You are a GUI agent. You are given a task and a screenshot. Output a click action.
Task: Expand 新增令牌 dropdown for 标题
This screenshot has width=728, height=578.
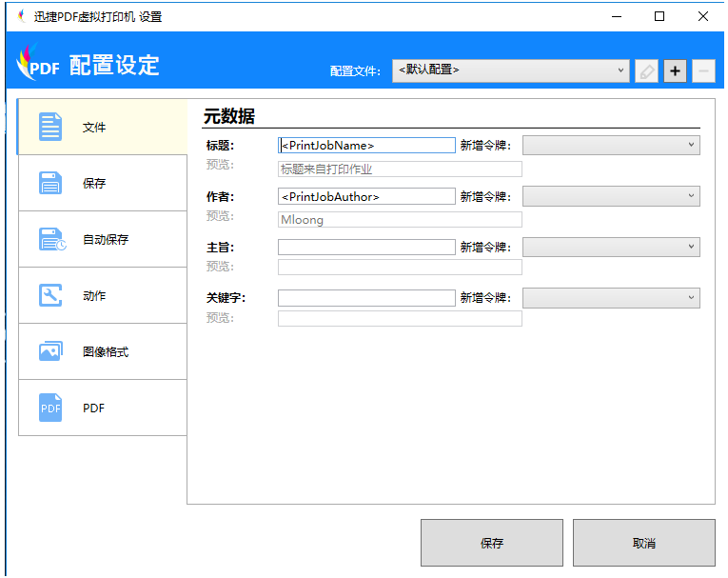pos(611,145)
